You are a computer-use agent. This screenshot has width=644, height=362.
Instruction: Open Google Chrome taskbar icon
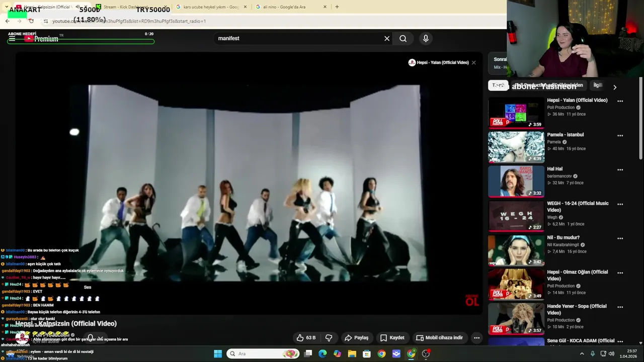381,353
